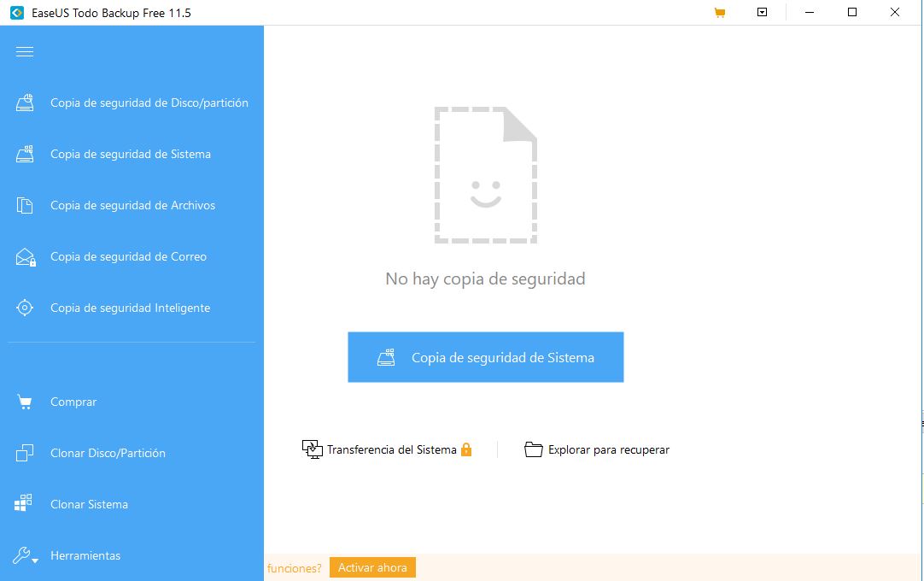Viewport: 924px width, 581px height.
Task: Click the Disco/partición backup disk icon
Action: 25,103
